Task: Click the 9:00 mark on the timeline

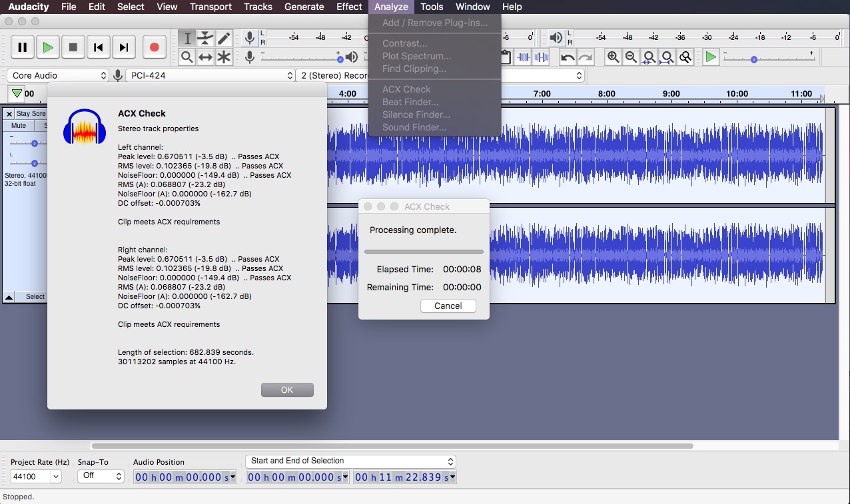Action: [x=671, y=94]
